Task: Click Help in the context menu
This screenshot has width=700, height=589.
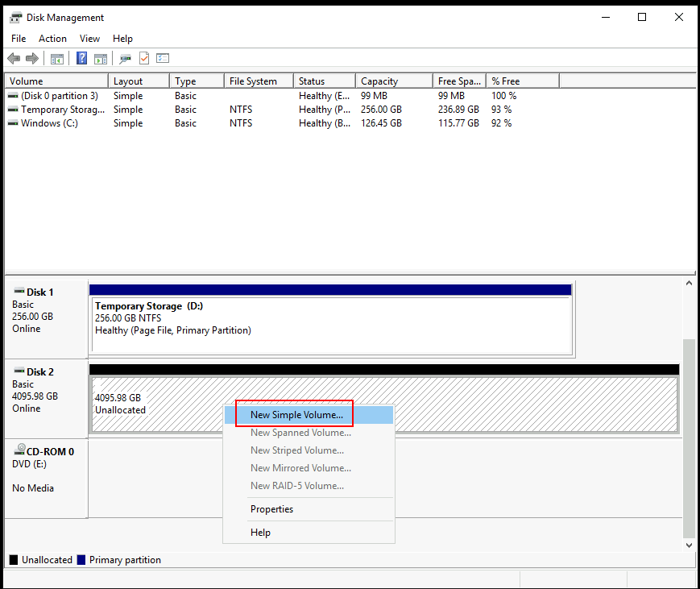Action: pos(260,533)
